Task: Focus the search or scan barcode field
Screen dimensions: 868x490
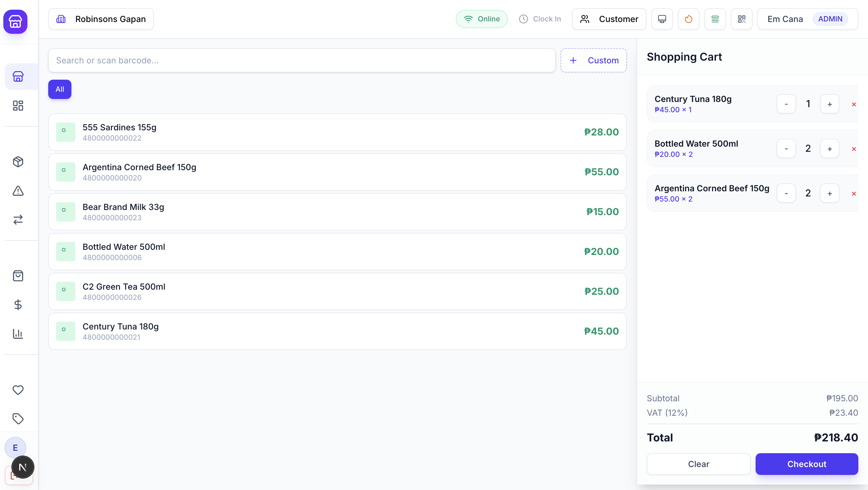Action: click(x=302, y=60)
